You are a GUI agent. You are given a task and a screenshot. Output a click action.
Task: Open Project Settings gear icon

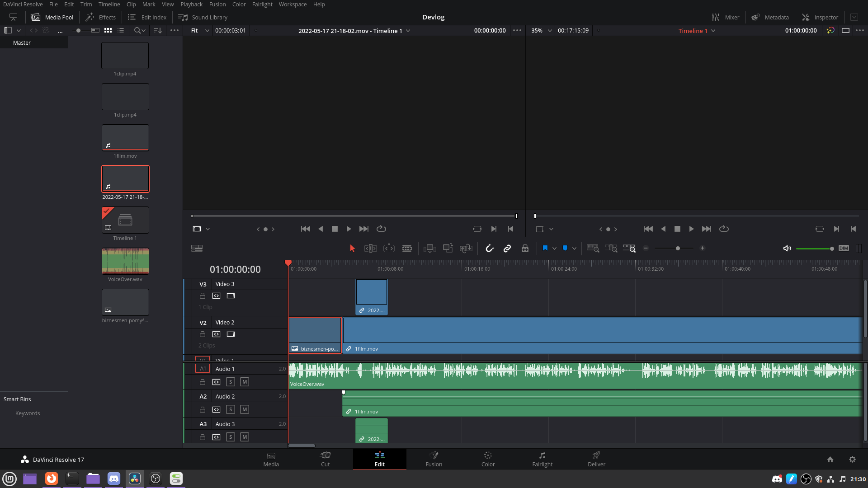point(852,459)
